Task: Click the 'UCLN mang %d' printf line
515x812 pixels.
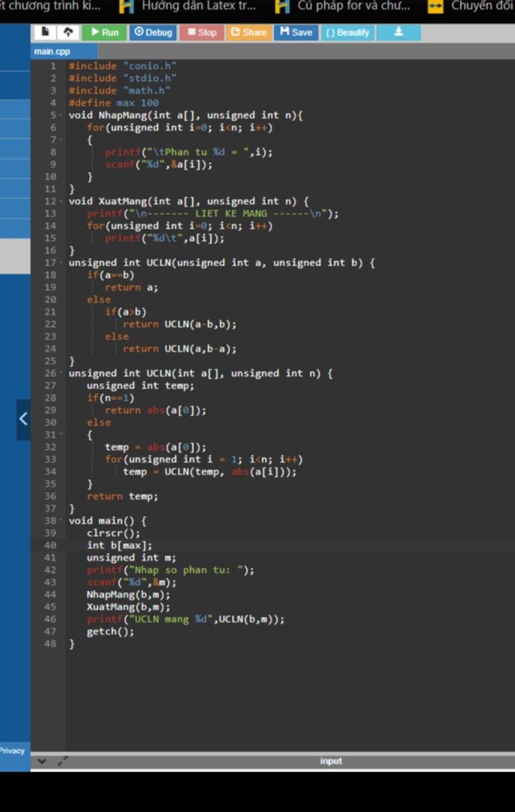Action: 186,620
